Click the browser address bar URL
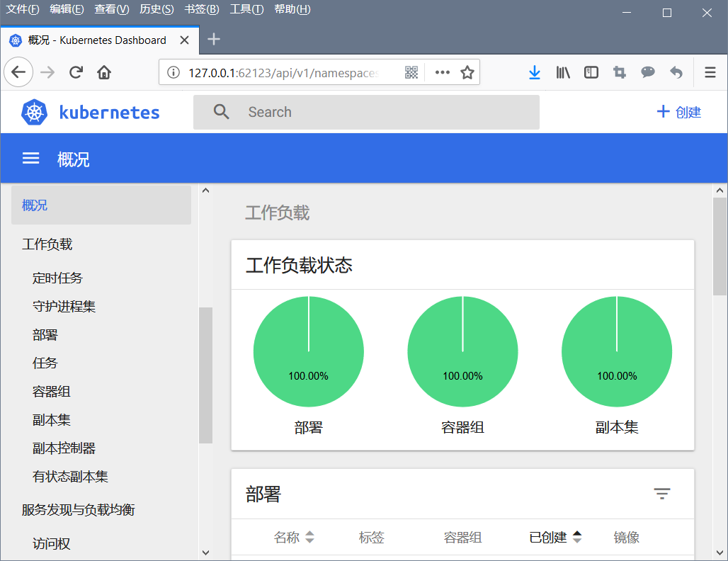This screenshot has width=728, height=561. pos(283,72)
